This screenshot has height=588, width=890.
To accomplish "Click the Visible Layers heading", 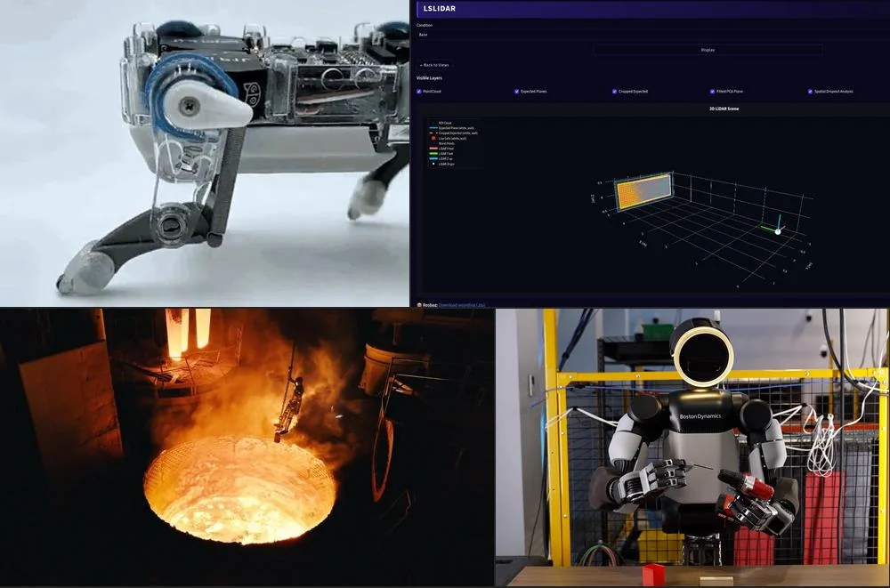I will 429,77.
